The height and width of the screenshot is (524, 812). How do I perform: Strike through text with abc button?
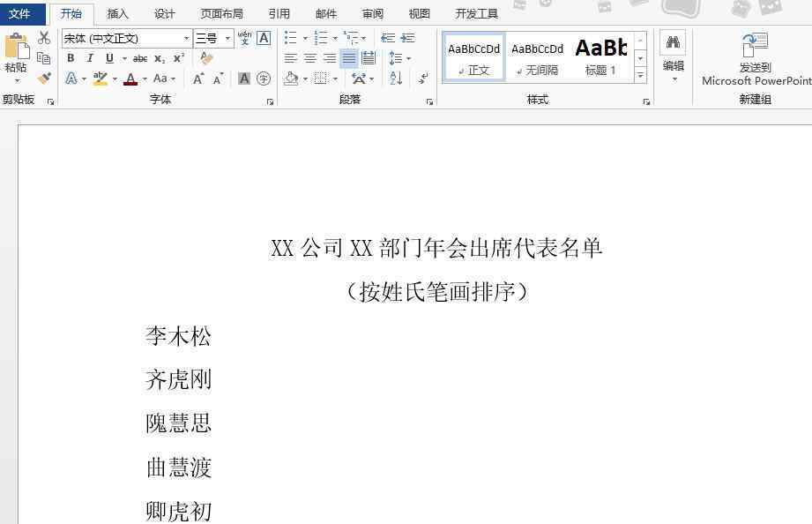[x=140, y=58]
